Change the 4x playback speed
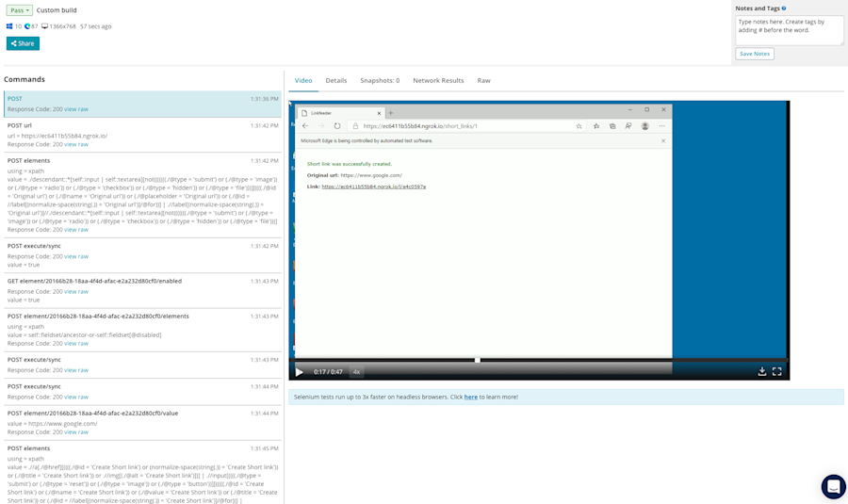Screen dimensions: 848x504 356,372
